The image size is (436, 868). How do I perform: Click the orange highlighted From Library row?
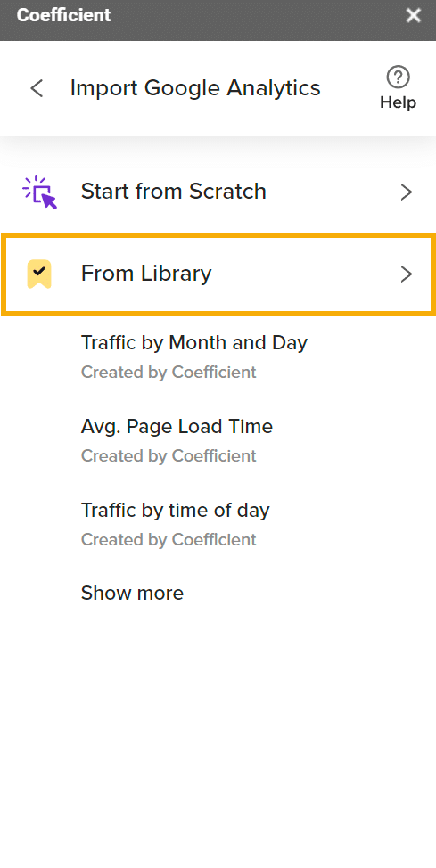[218, 274]
